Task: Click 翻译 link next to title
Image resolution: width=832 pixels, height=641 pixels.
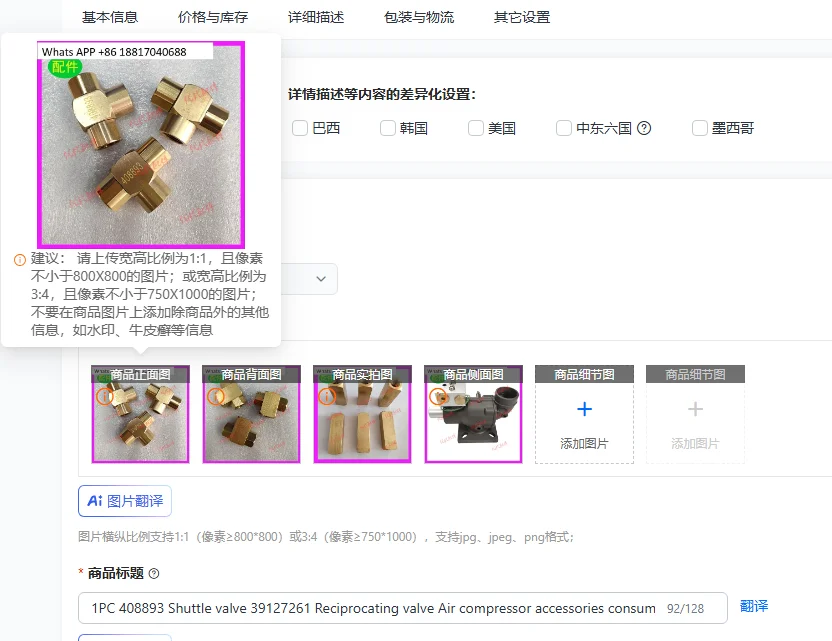Action: [x=753, y=607]
